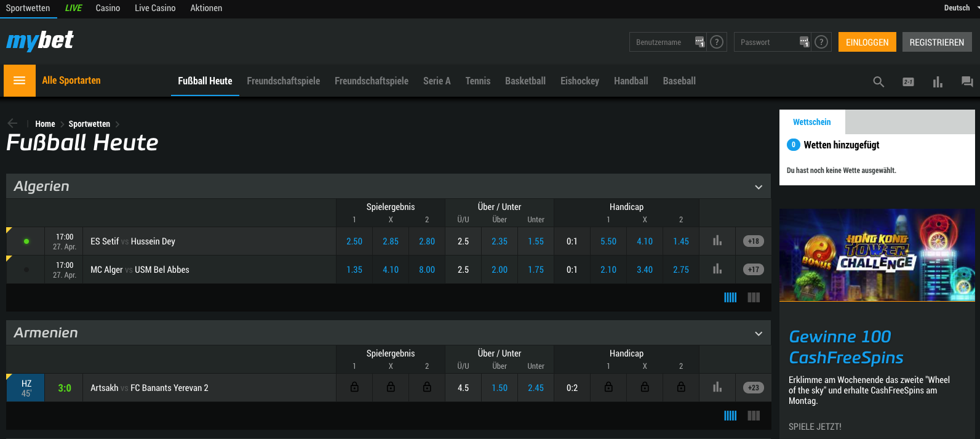980x439 pixels.
Task: Select odds 2.50 for ES Setif win
Action: (354, 241)
